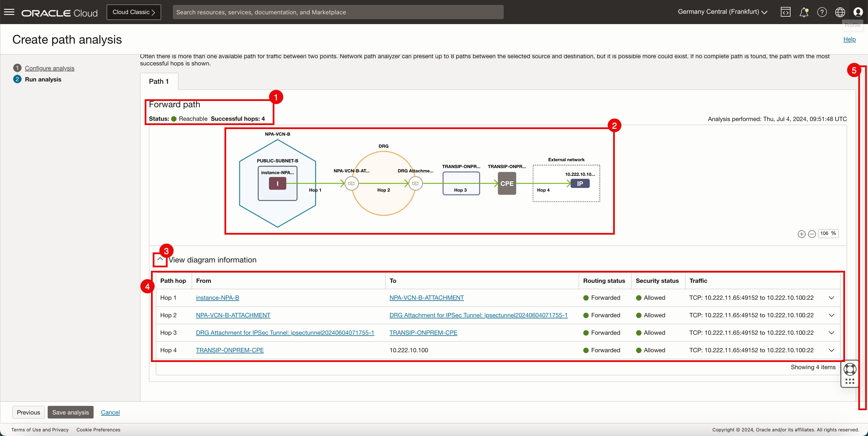This screenshot has width=868, height=436.
Task: Open the user Profile avatar menu
Action: [858, 12]
